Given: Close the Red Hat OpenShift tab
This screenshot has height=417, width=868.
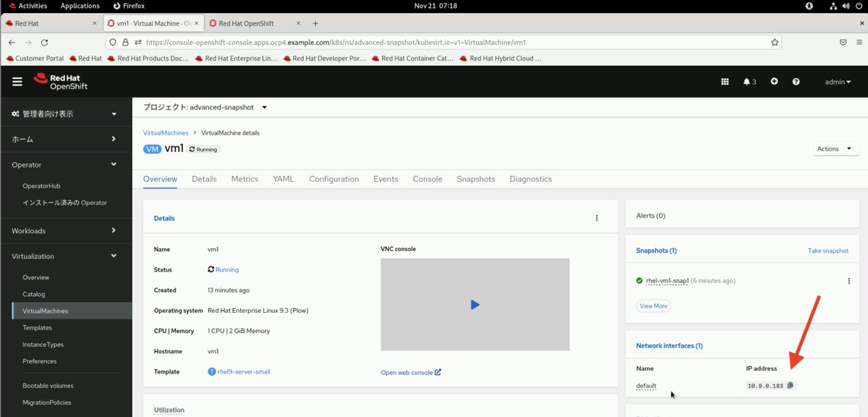Looking at the screenshot, I should click(x=299, y=23).
